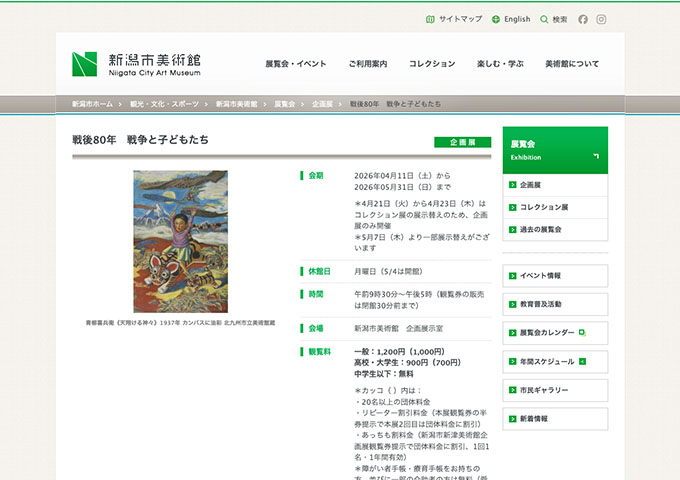Click the arrow icon beside 市民ギャラリー

(513, 390)
